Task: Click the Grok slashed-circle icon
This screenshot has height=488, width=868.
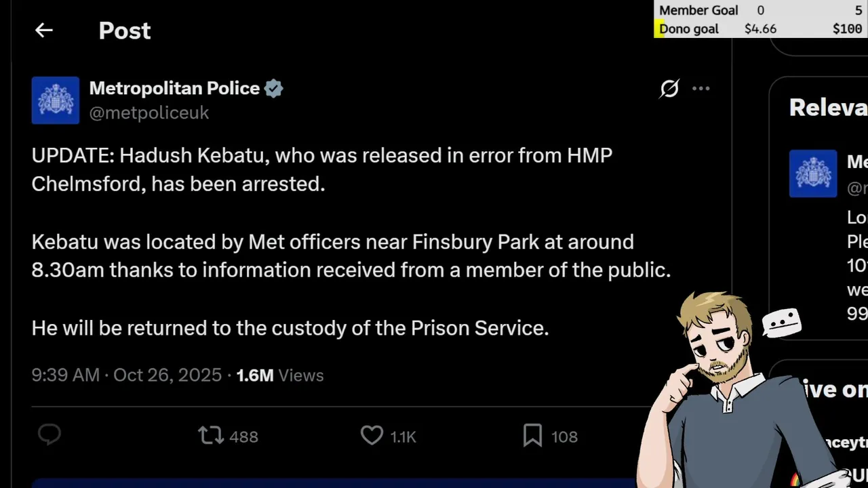Action: (669, 88)
